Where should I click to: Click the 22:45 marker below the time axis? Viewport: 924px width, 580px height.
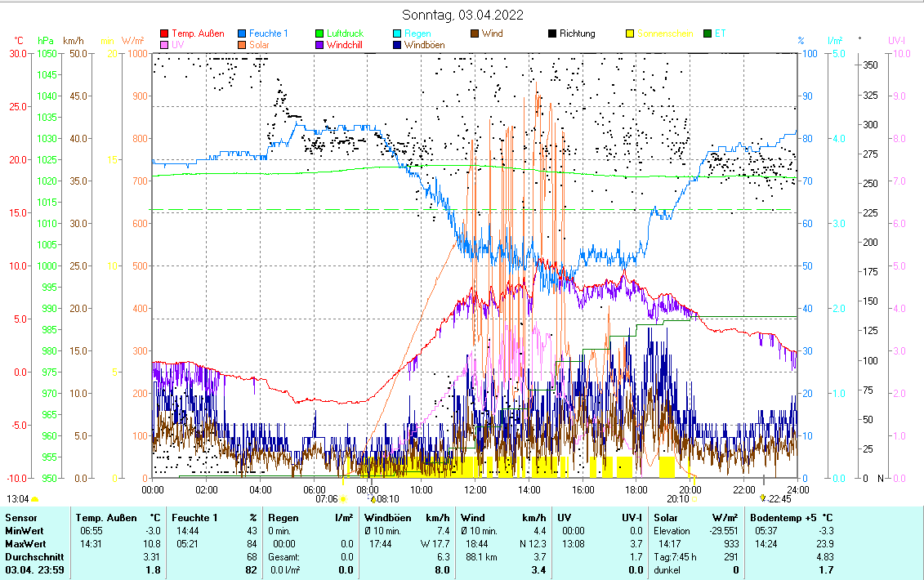(779, 498)
